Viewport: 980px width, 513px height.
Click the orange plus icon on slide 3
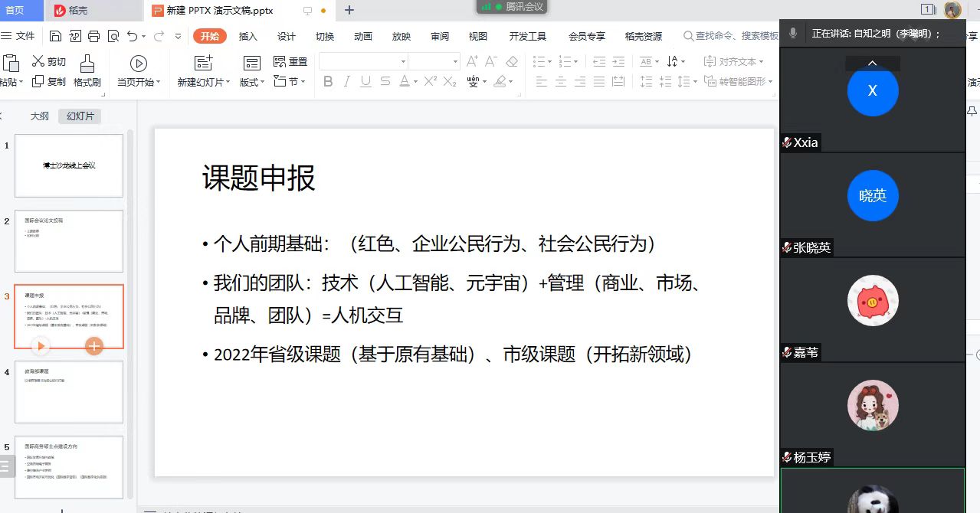[x=94, y=346]
